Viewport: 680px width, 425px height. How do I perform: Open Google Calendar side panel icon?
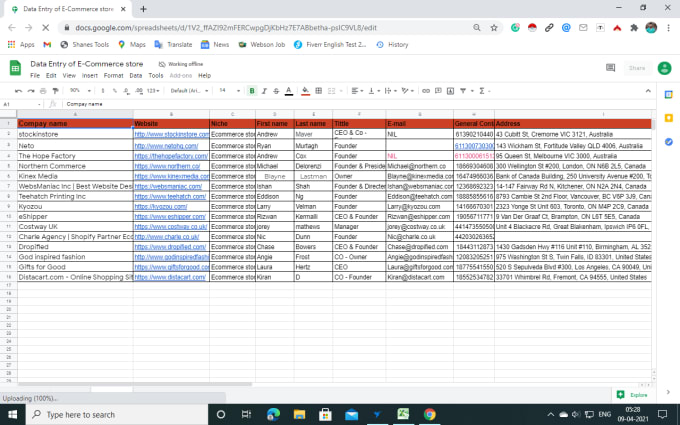(x=668, y=95)
